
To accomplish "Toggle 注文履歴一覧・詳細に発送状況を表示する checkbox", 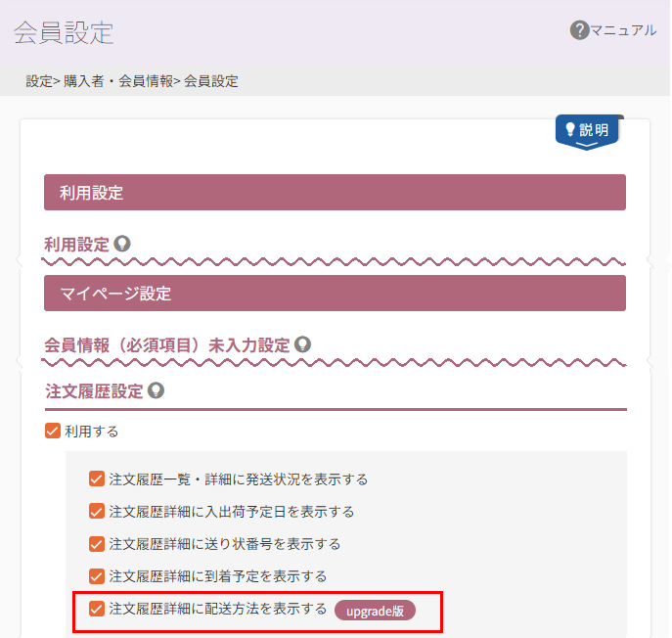I will [97, 478].
